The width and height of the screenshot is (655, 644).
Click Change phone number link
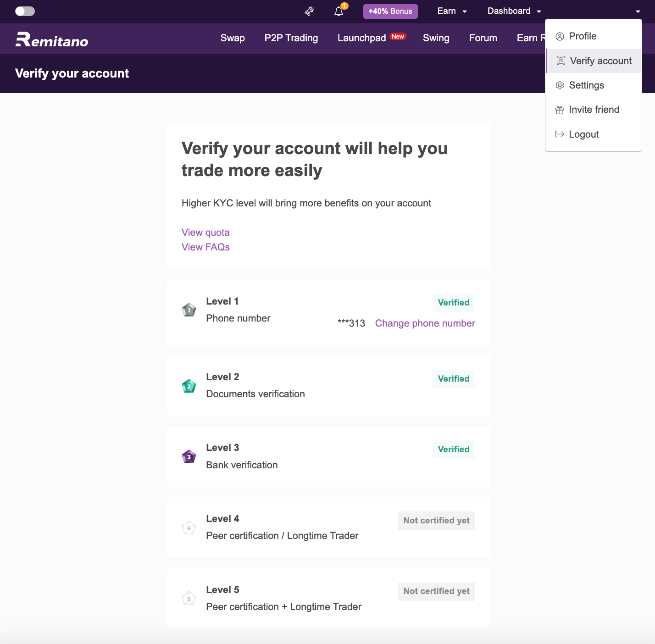point(425,323)
